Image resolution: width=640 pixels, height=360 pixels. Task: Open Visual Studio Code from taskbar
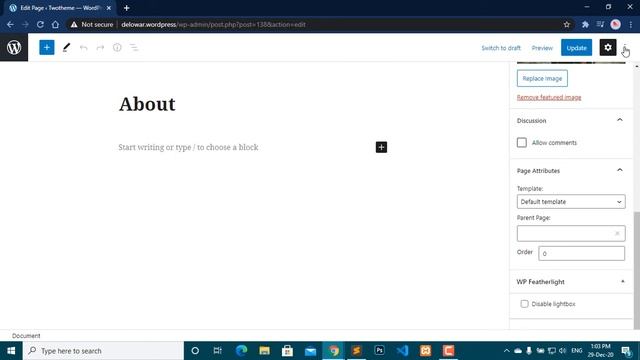(x=402, y=351)
